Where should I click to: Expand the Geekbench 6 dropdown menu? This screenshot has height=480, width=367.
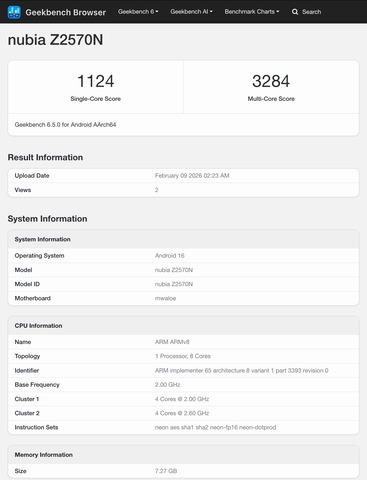[x=138, y=12]
